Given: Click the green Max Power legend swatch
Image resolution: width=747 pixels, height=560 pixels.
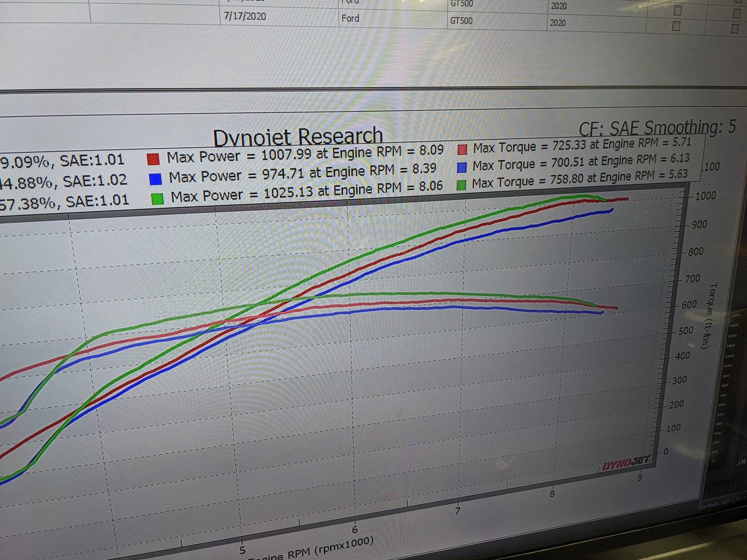Looking at the screenshot, I should [x=158, y=199].
